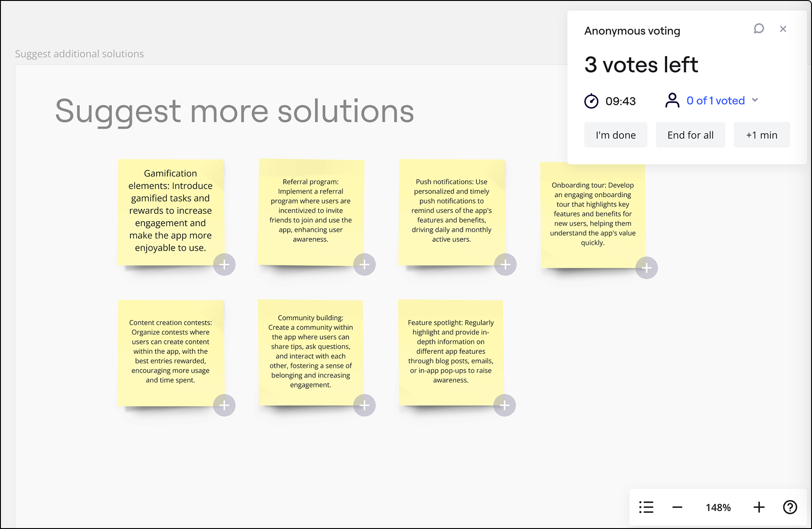
Task: Add vote to Content creation contests note
Action: point(224,405)
